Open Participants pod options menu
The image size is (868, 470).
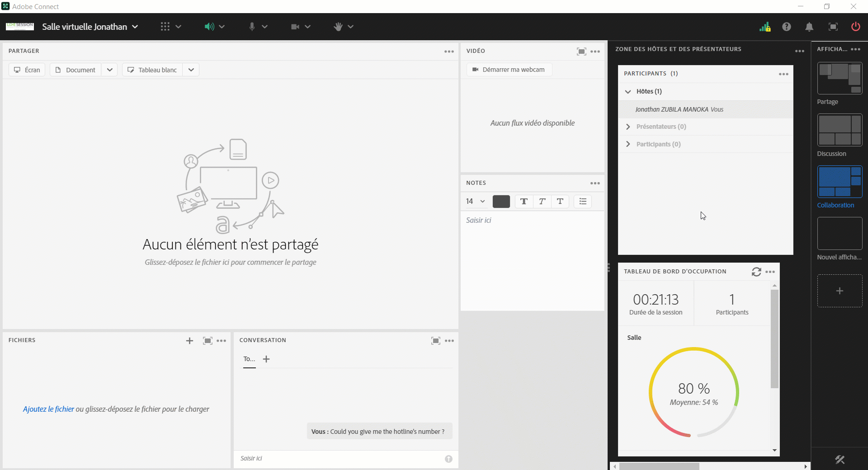(x=783, y=74)
